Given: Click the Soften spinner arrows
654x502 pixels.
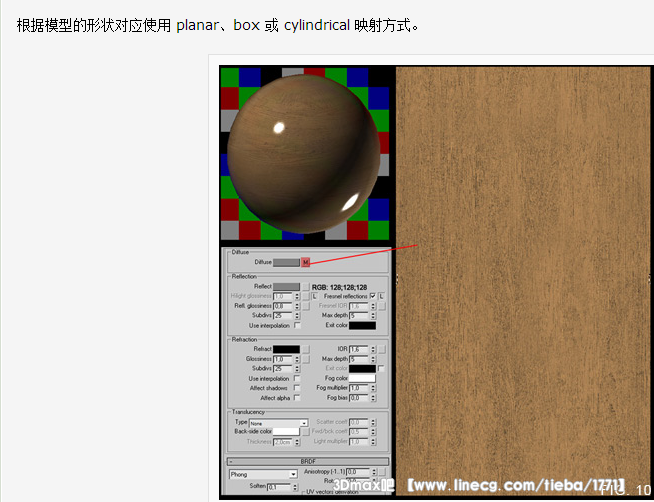Looking at the screenshot, I should point(295,487).
